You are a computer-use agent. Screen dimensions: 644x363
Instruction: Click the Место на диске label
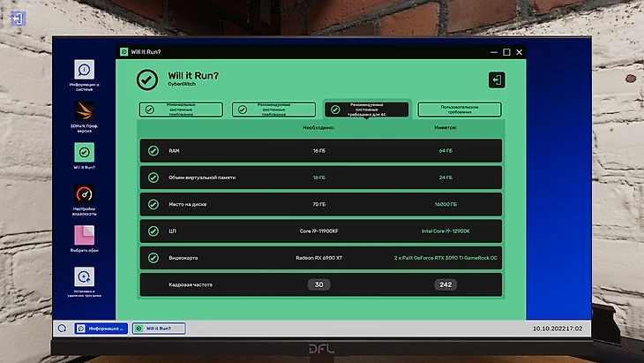point(188,204)
